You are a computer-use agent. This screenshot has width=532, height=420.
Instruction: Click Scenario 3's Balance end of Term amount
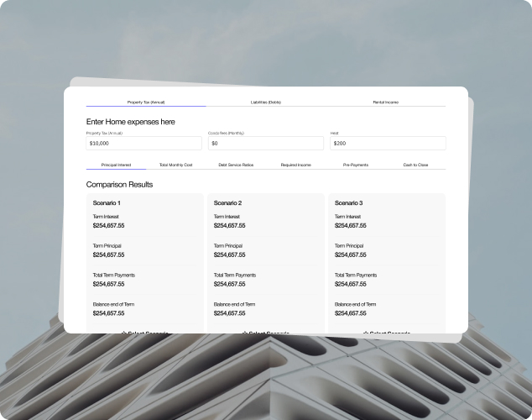(x=351, y=313)
